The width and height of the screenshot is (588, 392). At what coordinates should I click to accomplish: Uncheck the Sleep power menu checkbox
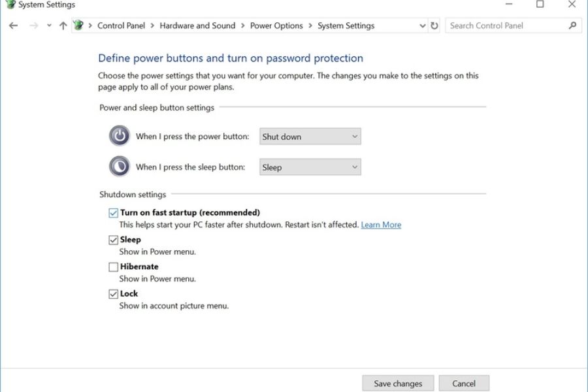point(114,240)
